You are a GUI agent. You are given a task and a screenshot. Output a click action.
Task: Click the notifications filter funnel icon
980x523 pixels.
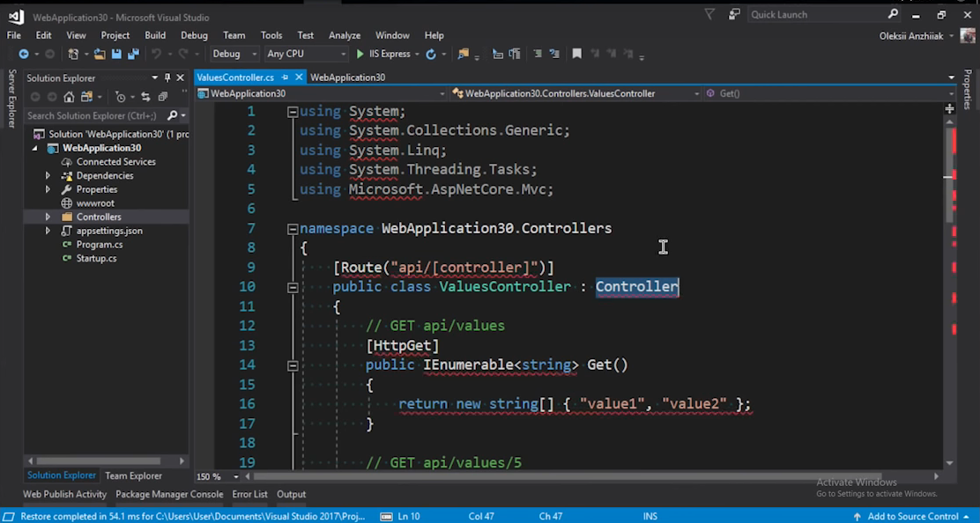tap(709, 14)
